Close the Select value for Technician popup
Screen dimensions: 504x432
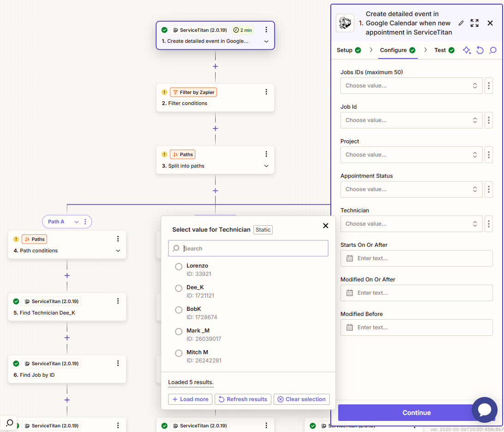(x=326, y=226)
